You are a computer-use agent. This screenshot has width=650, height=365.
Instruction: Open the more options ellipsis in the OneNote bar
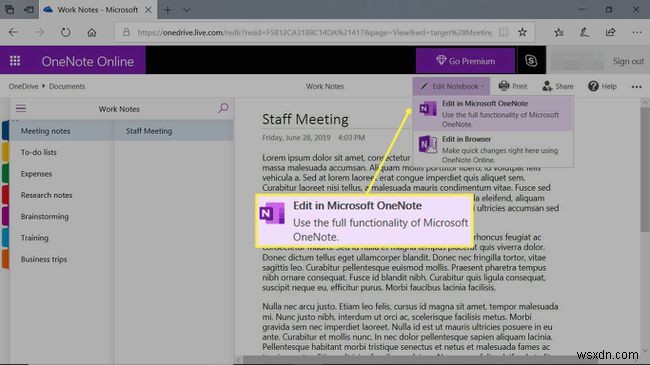[636, 87]
